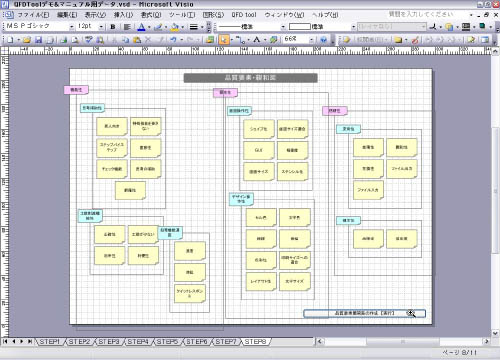The image size is (500, 360).
Task: Apply line color with the pen icon
Action: point(158,27)
